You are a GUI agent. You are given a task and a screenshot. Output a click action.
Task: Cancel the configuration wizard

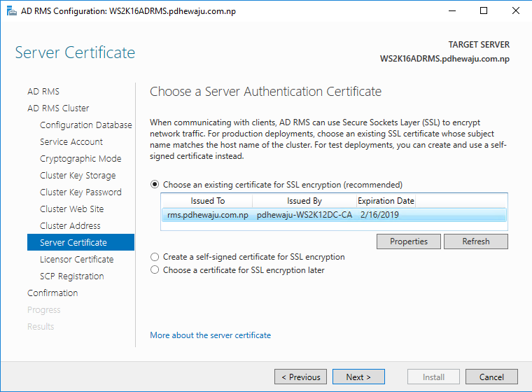click(491, 377)
